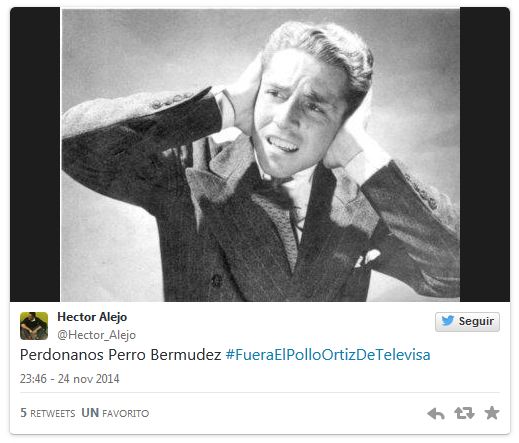Open the Hector Alejo display name link

(x=92, y=317)
